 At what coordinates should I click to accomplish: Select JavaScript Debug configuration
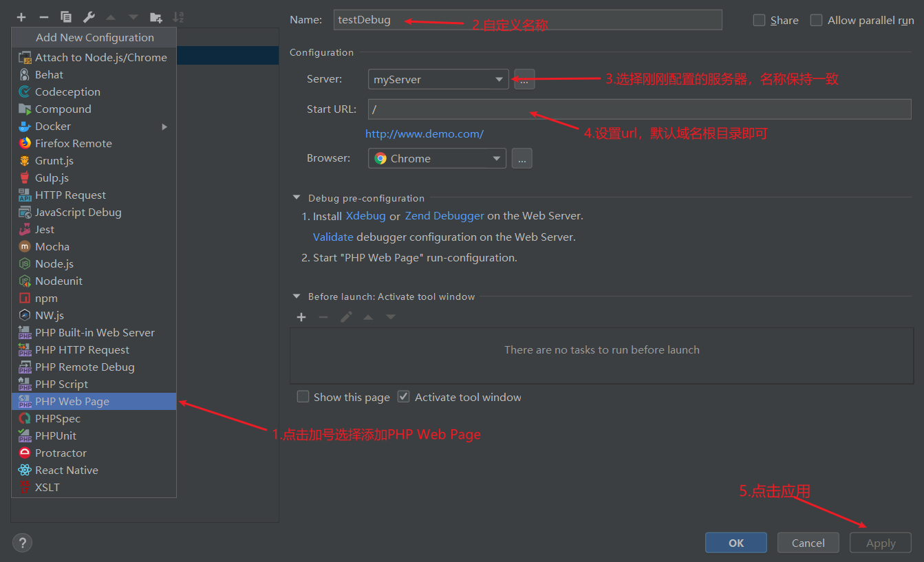(x=94, y=212)
